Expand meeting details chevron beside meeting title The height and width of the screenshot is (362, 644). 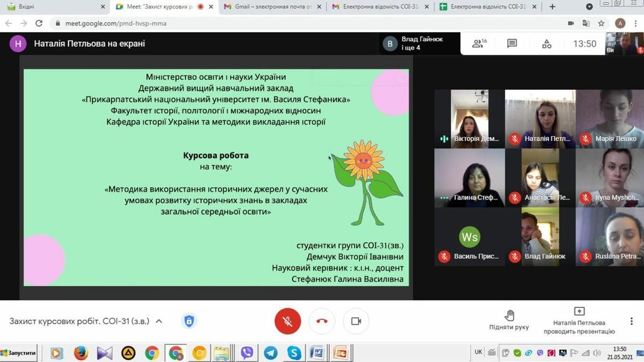159,321
